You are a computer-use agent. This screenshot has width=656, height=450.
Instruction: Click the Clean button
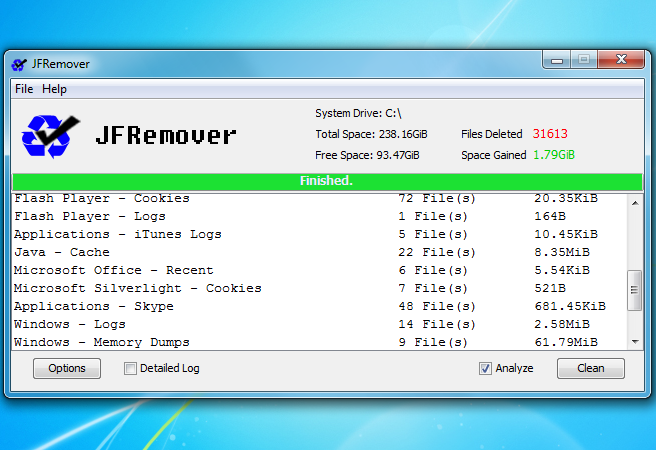(591, 368)
